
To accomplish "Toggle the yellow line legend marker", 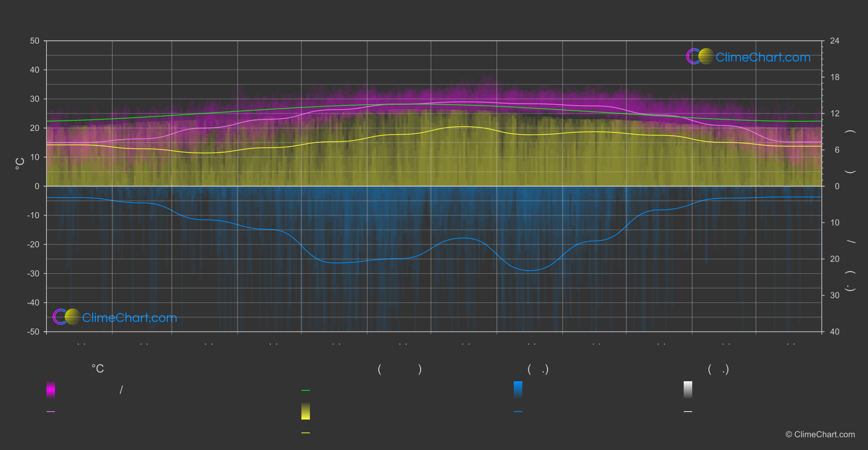I will click(306, 433).
